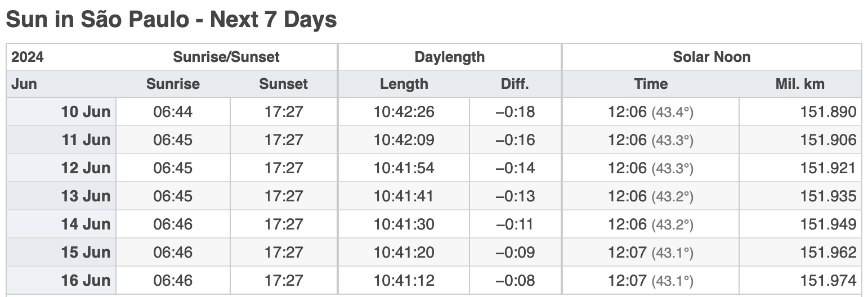
Task: Select the Sunrise/Sunset group header
Action: 226,57
